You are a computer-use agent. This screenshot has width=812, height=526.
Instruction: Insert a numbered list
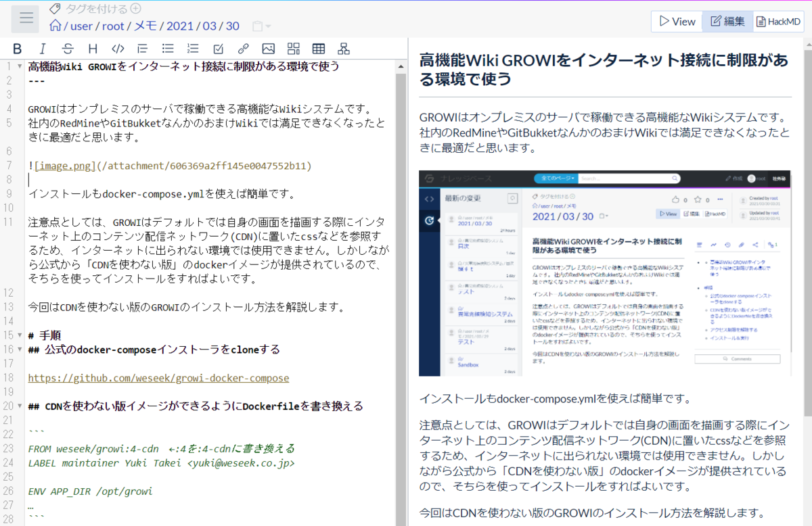193,49
